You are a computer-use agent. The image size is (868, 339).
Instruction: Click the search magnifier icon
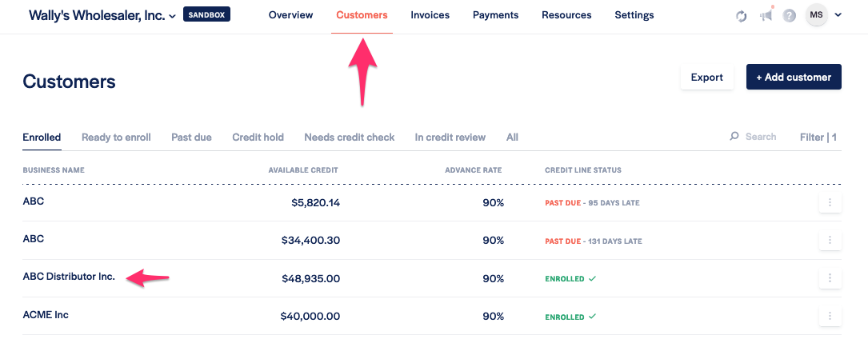pyautogui.click(x=734, y=137)
